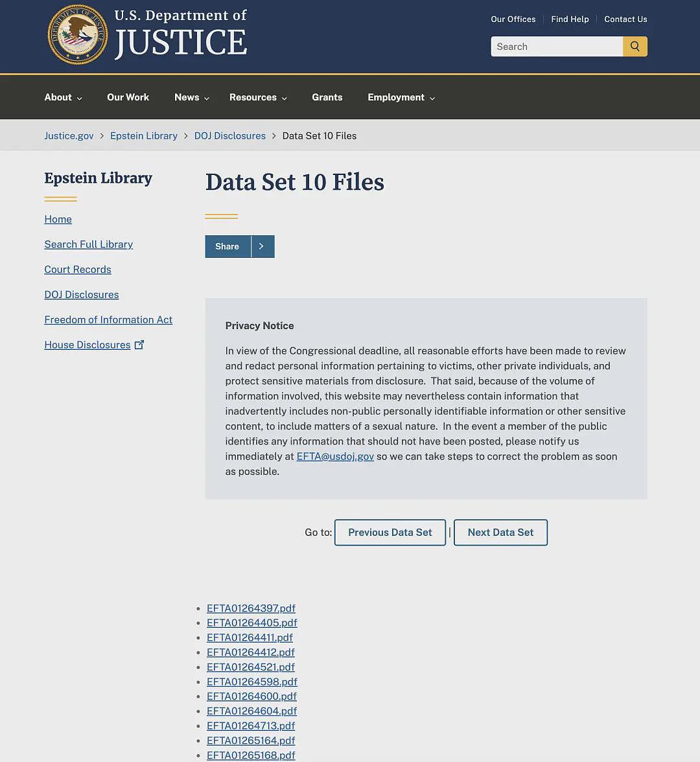
Task: Go to Epstein Library breadcrumb
Action: pyautogui.click(x=144, y=135)
